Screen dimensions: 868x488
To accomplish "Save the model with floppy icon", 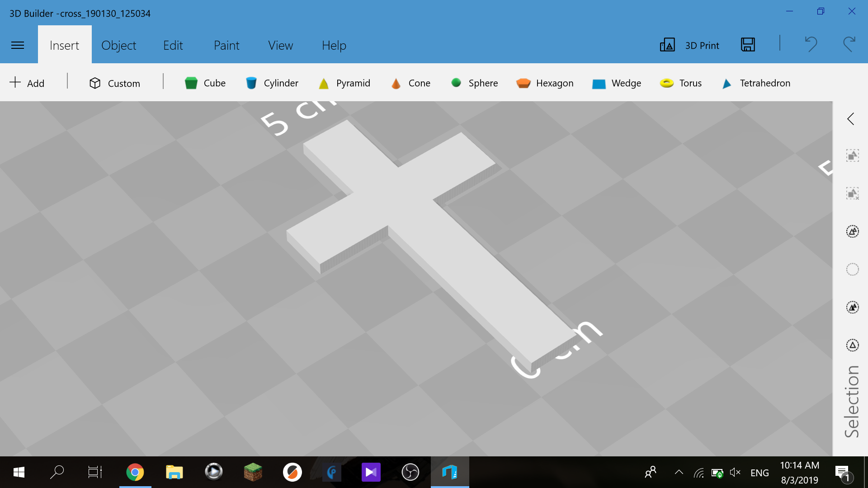I will click(748, 45).
